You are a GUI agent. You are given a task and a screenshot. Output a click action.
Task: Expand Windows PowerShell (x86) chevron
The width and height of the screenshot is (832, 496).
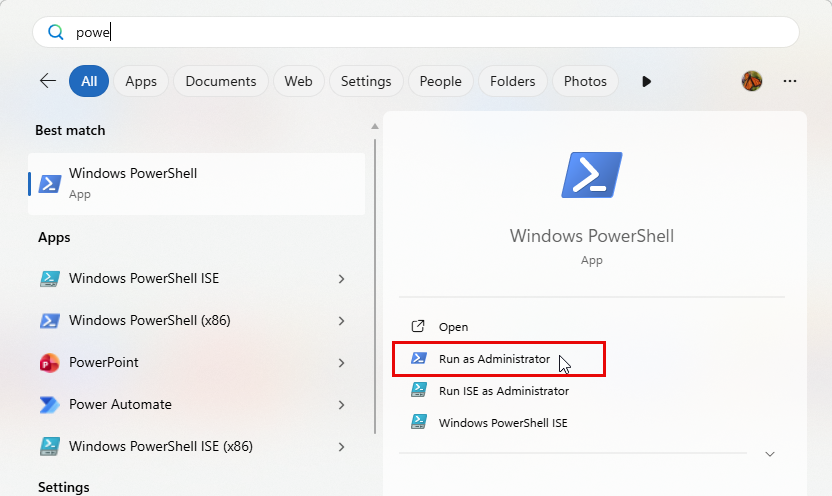click(341, 321)
